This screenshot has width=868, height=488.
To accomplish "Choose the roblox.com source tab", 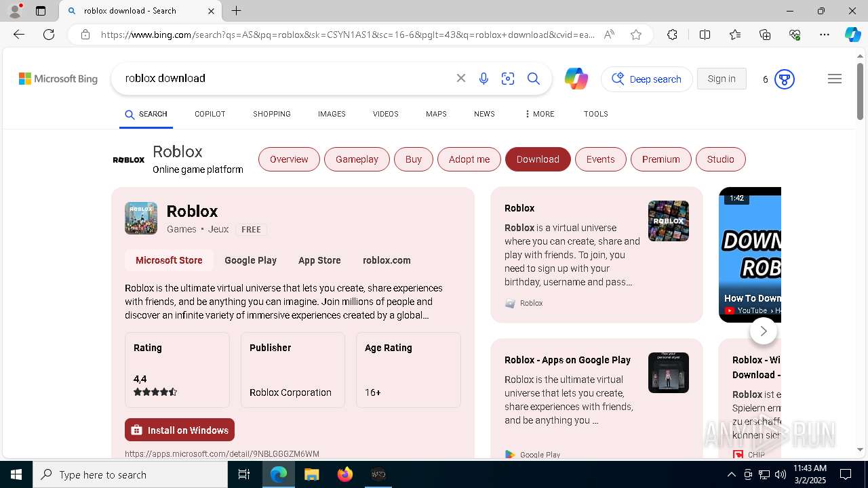I will [x=387, y=260].
